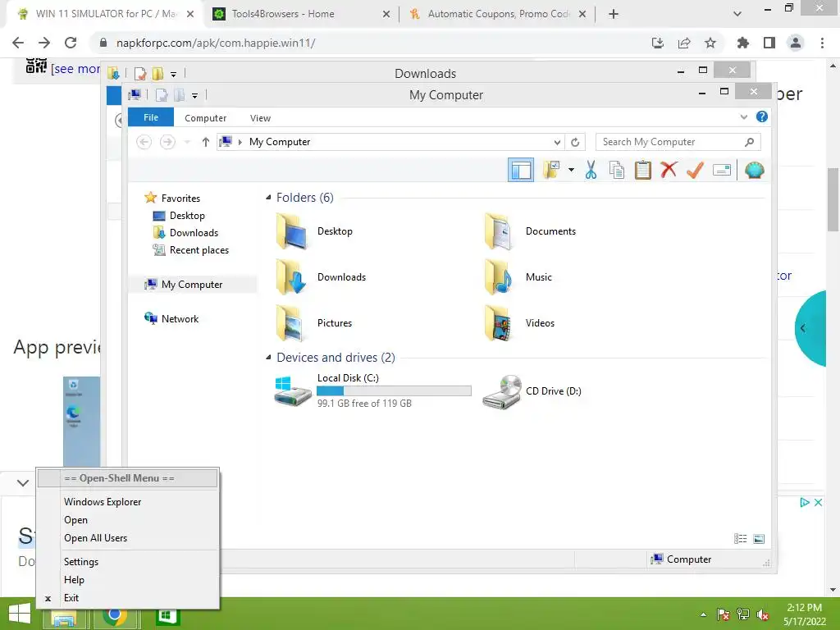Collapse the Devices and drives group
The height and width of the screenshot is (630, 840).
click(x=268, y=358)
